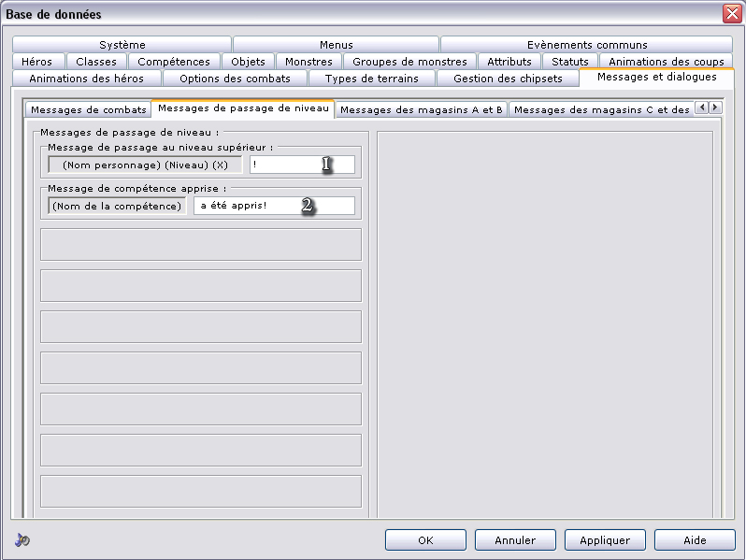Select the Monstres tab
The image size is (746, 560).
click(308, 62)
